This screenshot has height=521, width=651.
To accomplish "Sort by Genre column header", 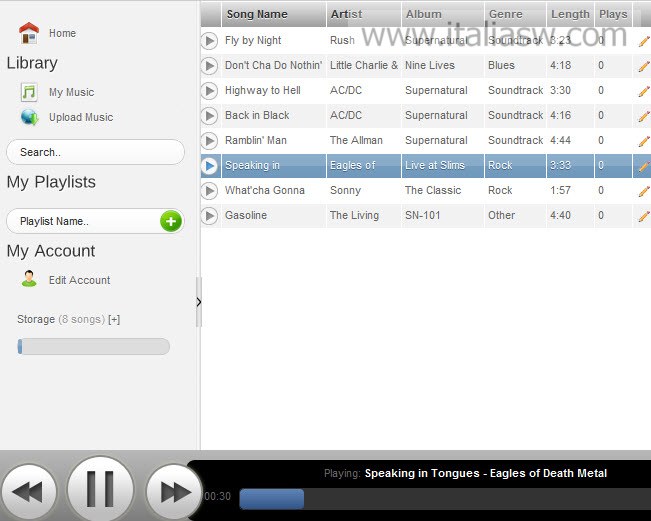I will (x=515, y=14).
